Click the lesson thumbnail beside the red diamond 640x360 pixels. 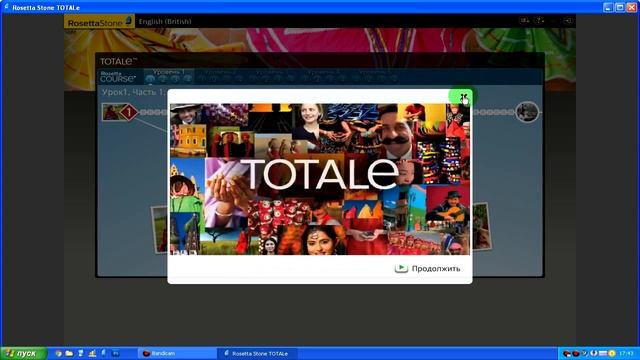click(x=111, y=112)
